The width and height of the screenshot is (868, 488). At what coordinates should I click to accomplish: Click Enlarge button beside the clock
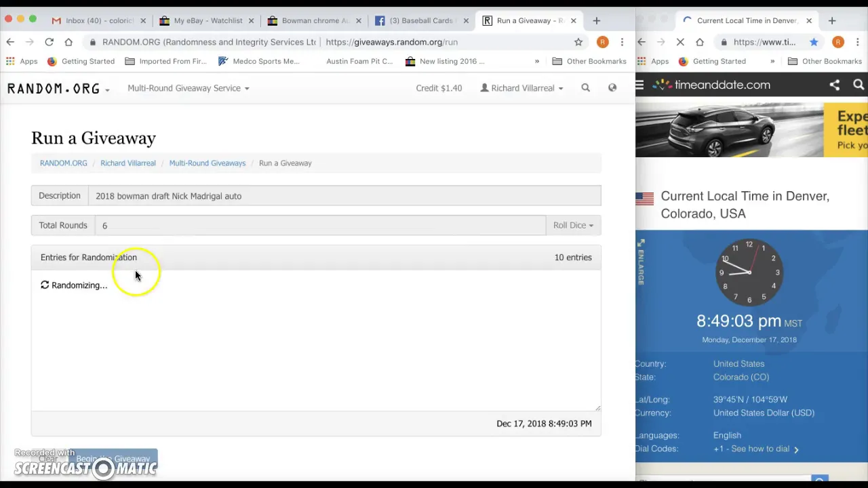(641, 261)
